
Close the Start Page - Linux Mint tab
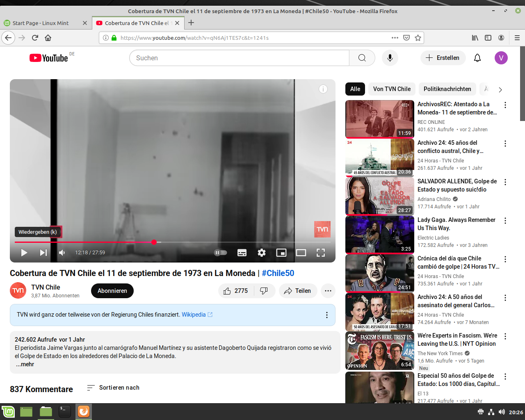(x=85, y=23)
